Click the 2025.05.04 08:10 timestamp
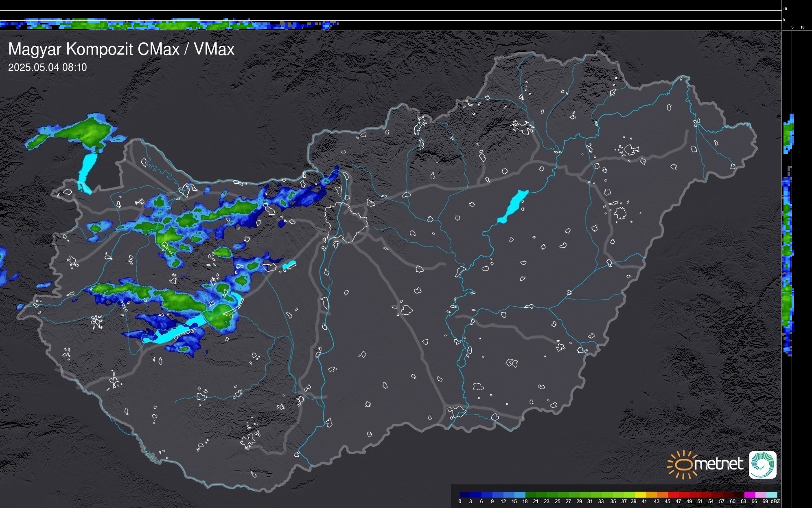 click(x=48, y=68)
